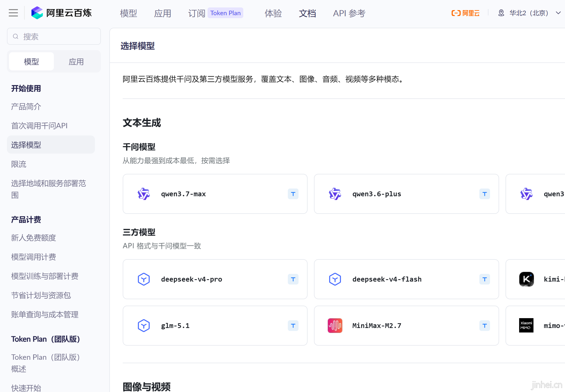565x392 pixels.
Task: Open the deepseek-v4-flash model card
Action: click(x=407, y=279)
